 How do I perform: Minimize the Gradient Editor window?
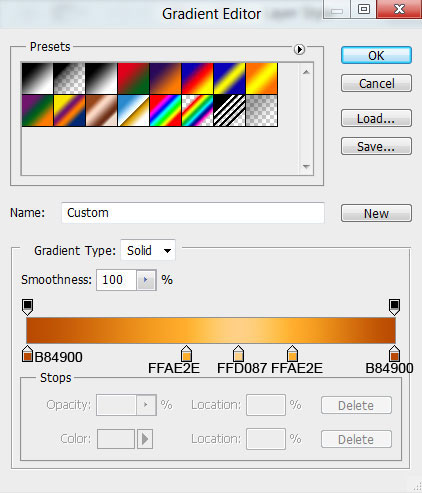337,9
